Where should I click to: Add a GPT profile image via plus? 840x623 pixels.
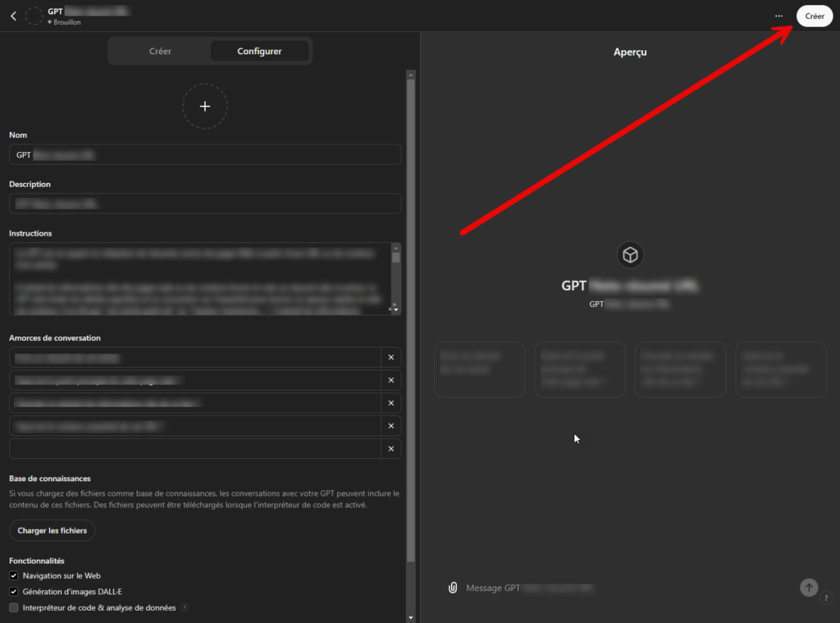[204, 106]
